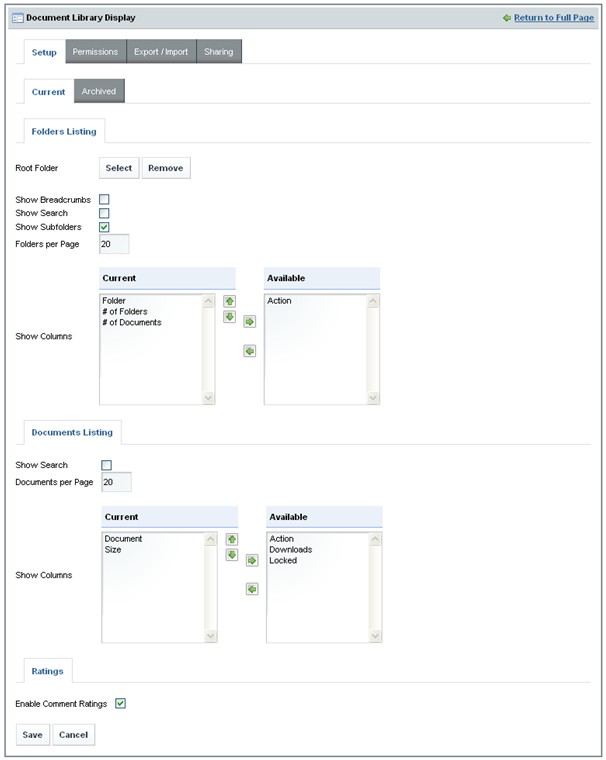
Task: Enable the Show Breadcrumbs checkbox
Action: pyautogui.click(x=104, y=200)
